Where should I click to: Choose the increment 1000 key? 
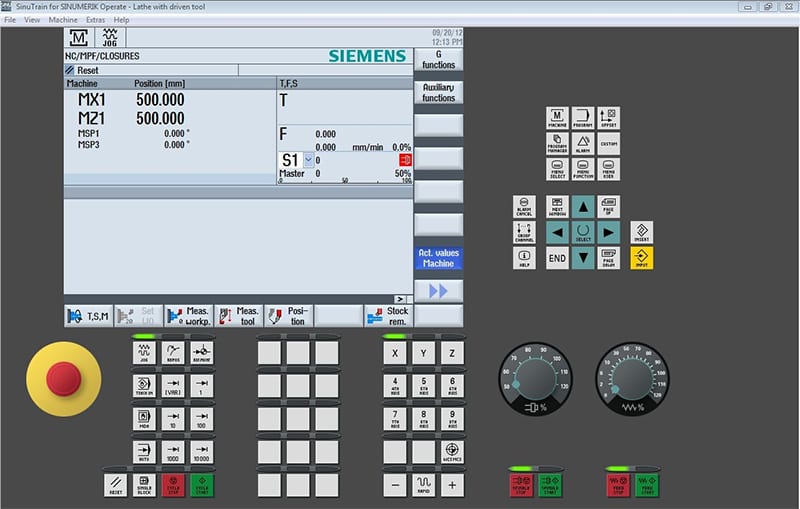click(173, 452)
